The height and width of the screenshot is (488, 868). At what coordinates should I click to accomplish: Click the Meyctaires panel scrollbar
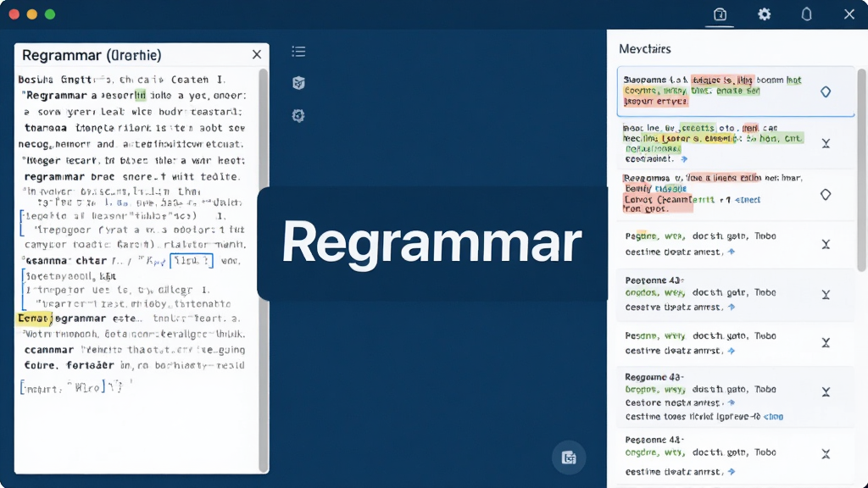(x=861, y=169)
